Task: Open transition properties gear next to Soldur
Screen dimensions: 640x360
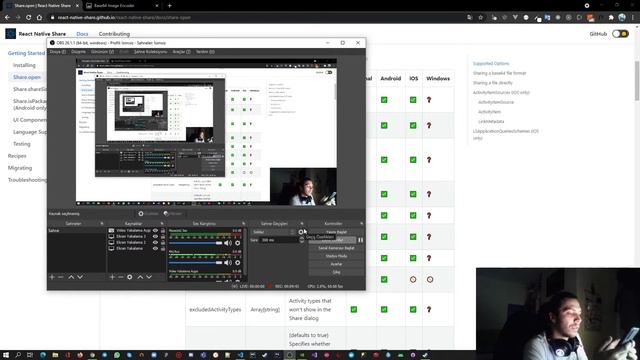Action: [x=301, y=232]
